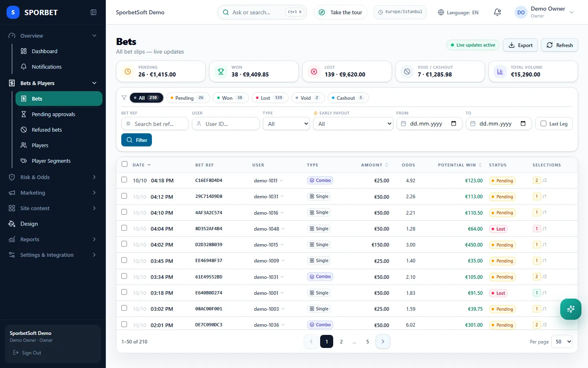Click the Refused bets ban icon

[24, 130]
